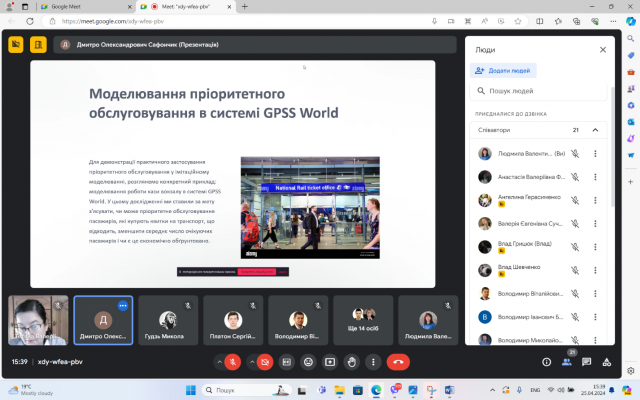Click the Додати людей button
The width and height of the screenshot is (640, 400).
pyautogui.click(x=505, y=70)
